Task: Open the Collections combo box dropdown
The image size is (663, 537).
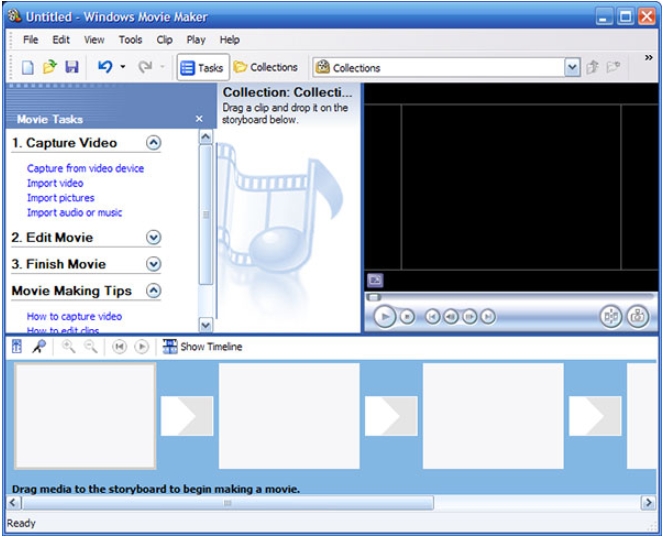Action: point(572,68)
